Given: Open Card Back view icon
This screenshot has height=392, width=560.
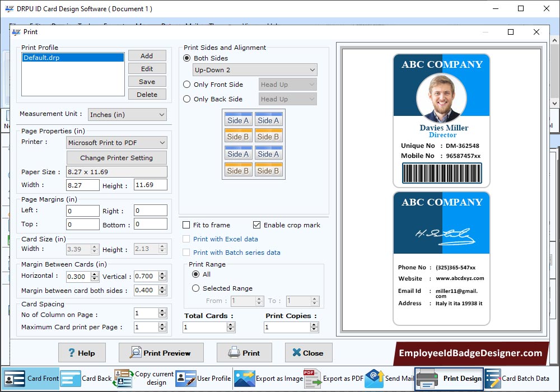Looking at the screenshot, I should tap(71, 379).
